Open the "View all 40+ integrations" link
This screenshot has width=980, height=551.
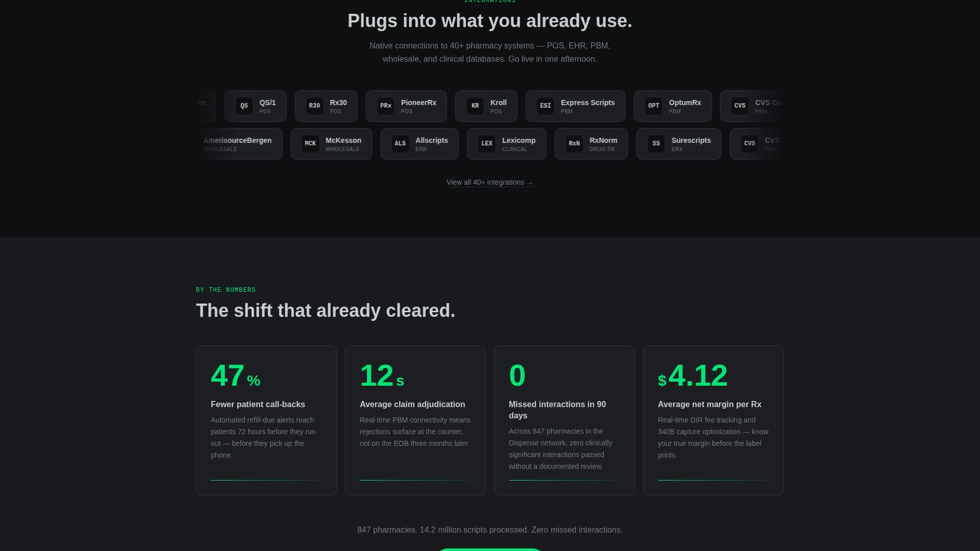490,183
